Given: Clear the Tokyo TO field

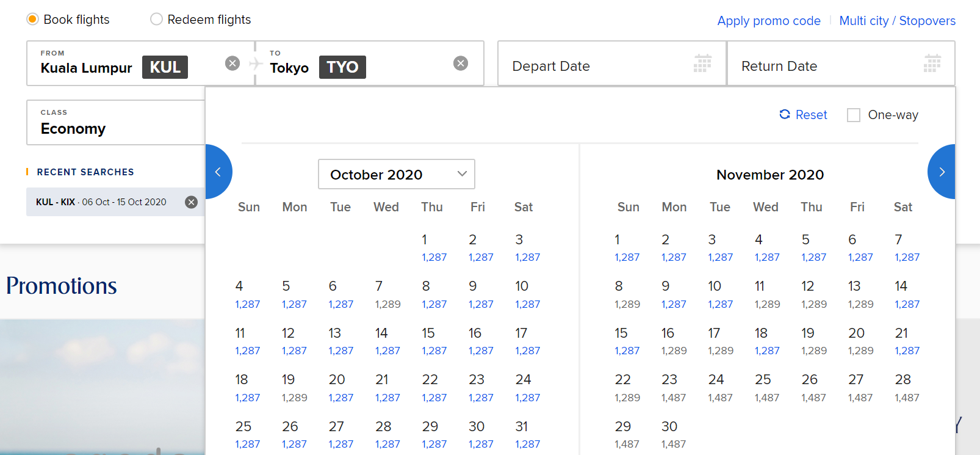Looking at the screenshot, I should 461,63.
